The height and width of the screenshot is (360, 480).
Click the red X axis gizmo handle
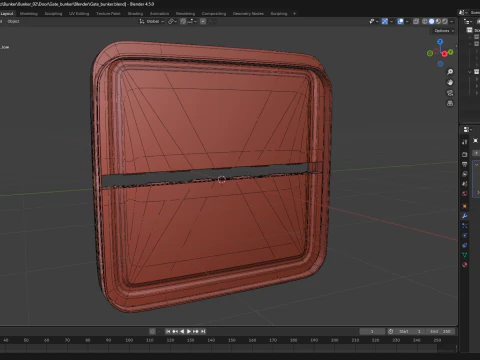(x=444, y=54)
